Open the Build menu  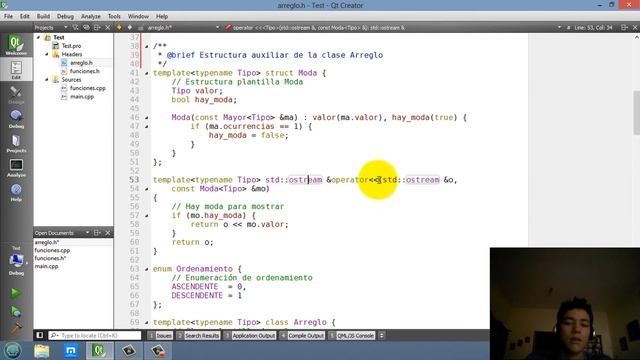[x=43, y=16]
